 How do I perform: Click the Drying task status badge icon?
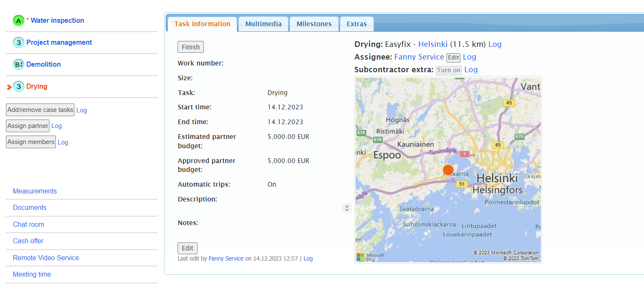click(18, 87)
